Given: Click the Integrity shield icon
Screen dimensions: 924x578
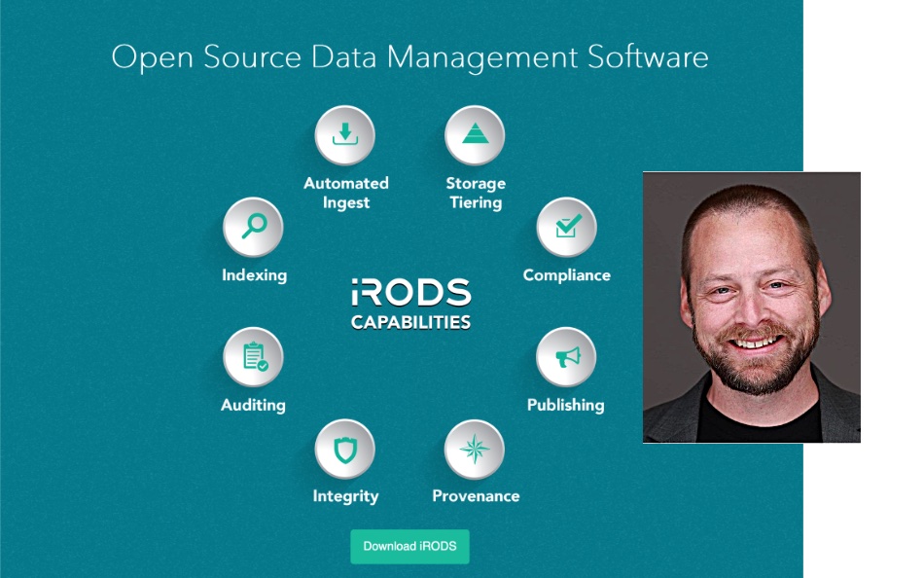Looking at the screenshot, I should [344, 449].
